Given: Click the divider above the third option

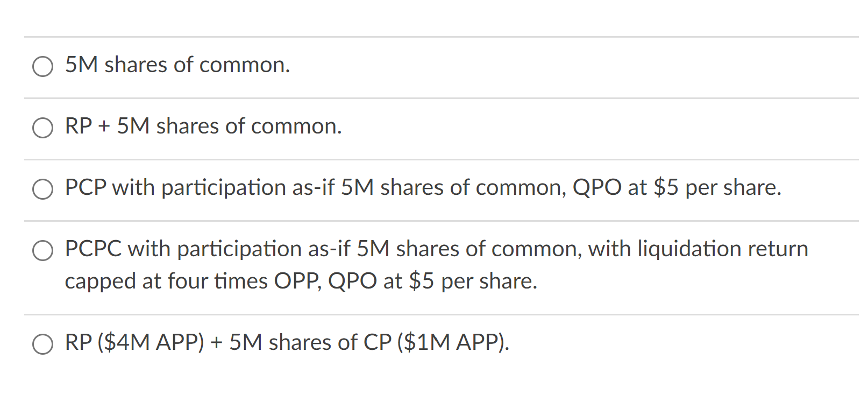Looking at the screenshot, I should click(x=430, y=159).
